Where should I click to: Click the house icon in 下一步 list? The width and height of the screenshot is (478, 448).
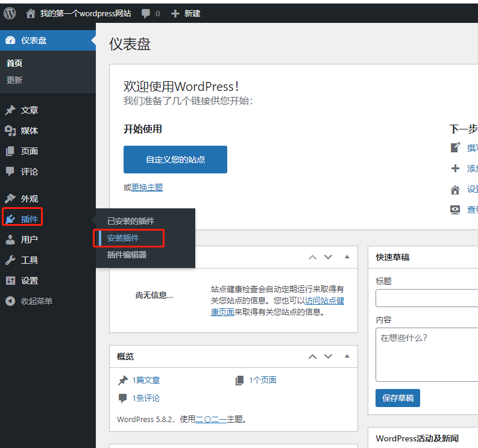coord(455,190)
